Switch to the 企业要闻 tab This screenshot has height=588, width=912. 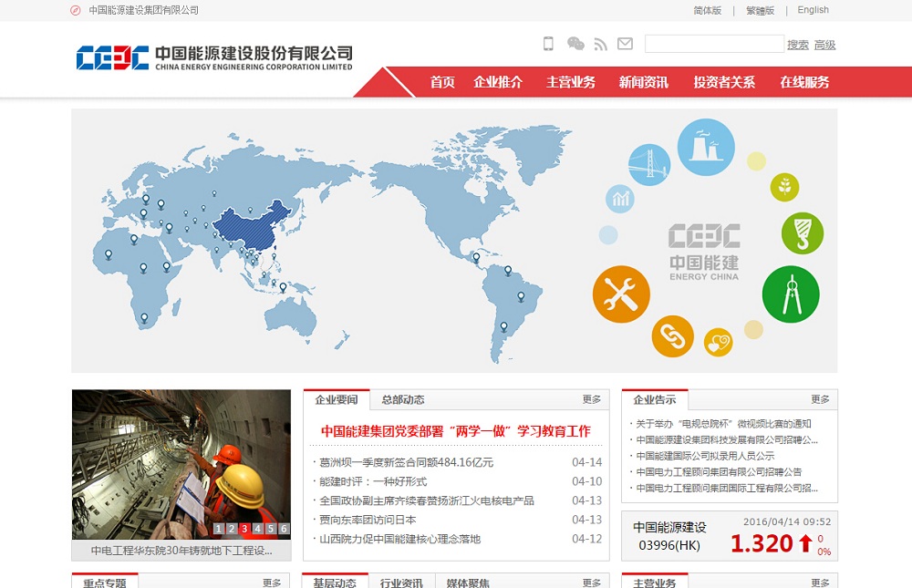pyautogui.click(x=337, y=399)
